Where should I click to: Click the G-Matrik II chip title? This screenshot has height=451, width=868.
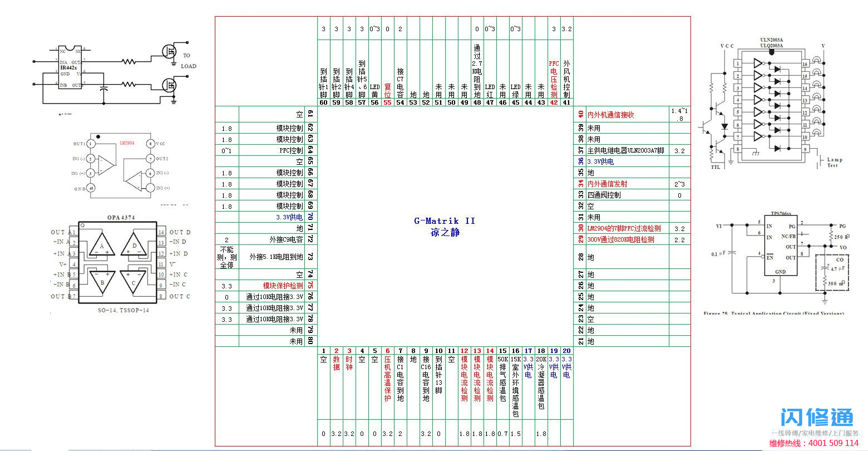tap(445, 221)
